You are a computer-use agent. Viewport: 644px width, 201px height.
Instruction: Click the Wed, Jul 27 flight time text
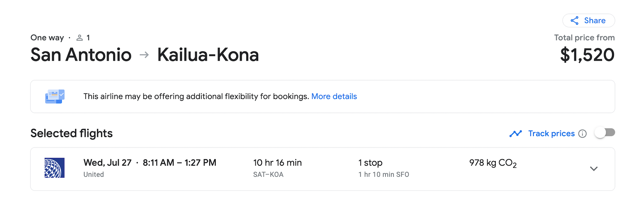tap(150, 163)
